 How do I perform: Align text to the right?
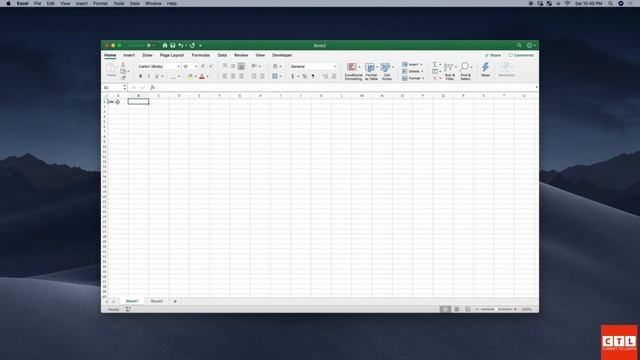click(241, 76)
